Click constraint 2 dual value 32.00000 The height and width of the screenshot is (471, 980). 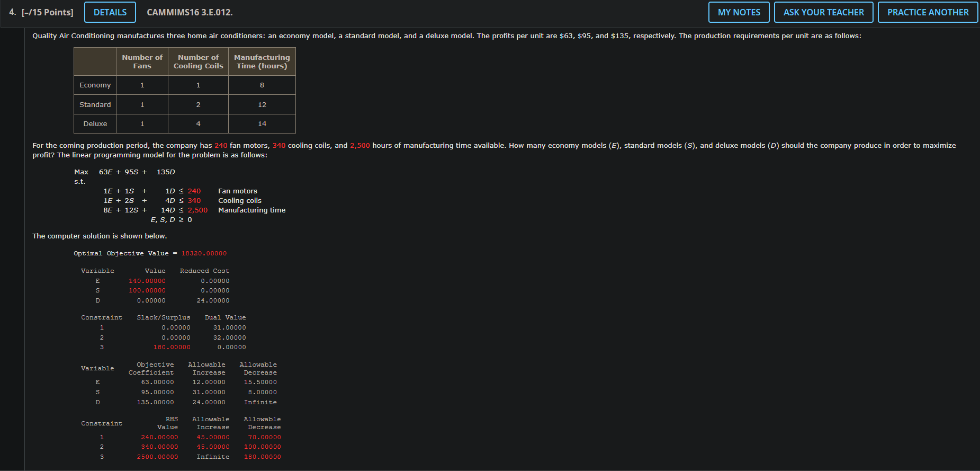(229, 337)
